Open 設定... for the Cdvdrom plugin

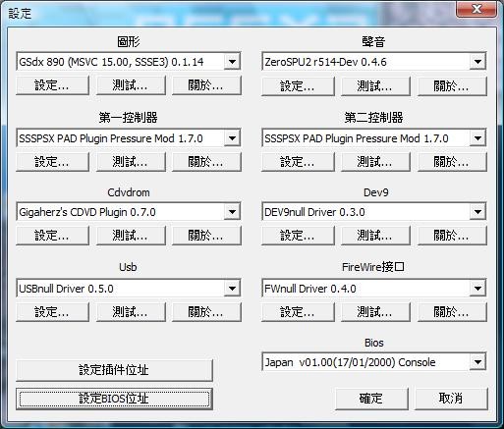coord(52,236)
